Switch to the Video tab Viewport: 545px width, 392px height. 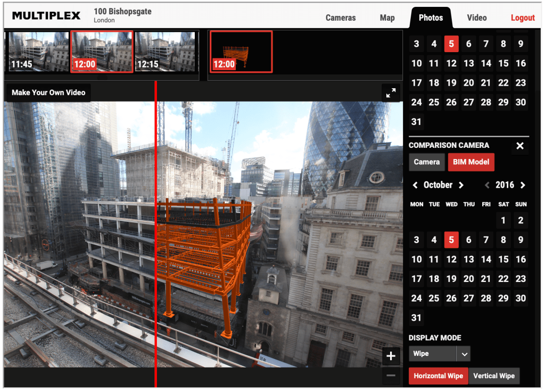click(x=477, y=18)
